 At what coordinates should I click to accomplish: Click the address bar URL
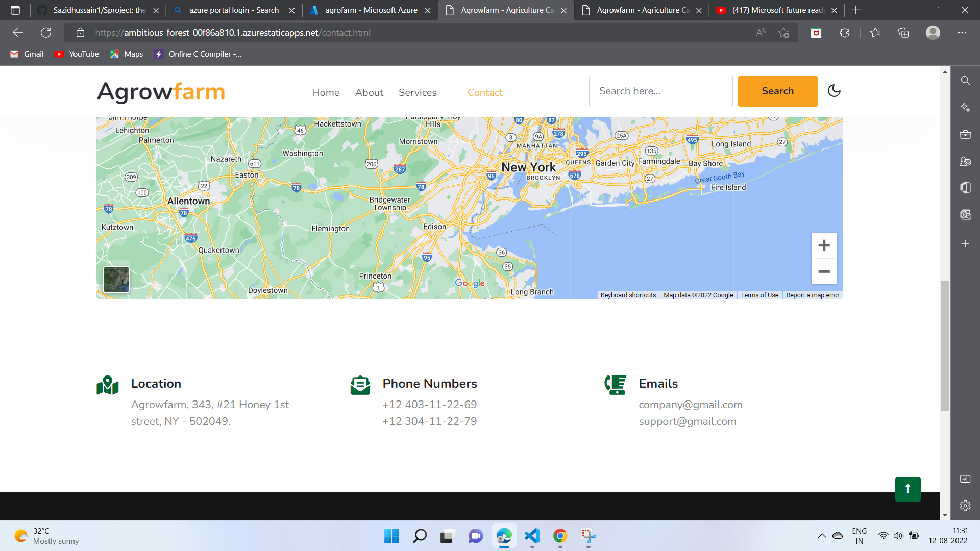coord(233,33)
